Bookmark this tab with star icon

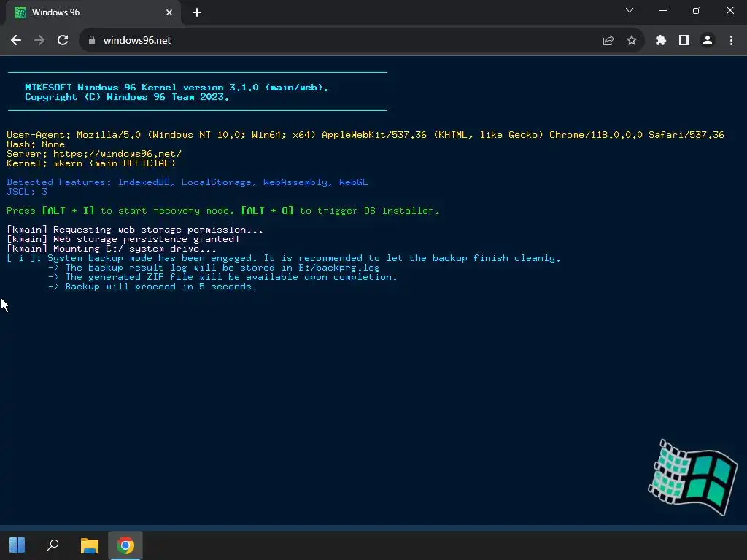[632, 41]
